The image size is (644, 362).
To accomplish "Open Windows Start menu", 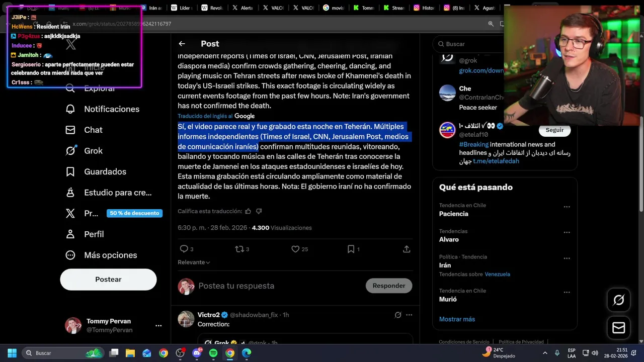I will coord(12,353).
